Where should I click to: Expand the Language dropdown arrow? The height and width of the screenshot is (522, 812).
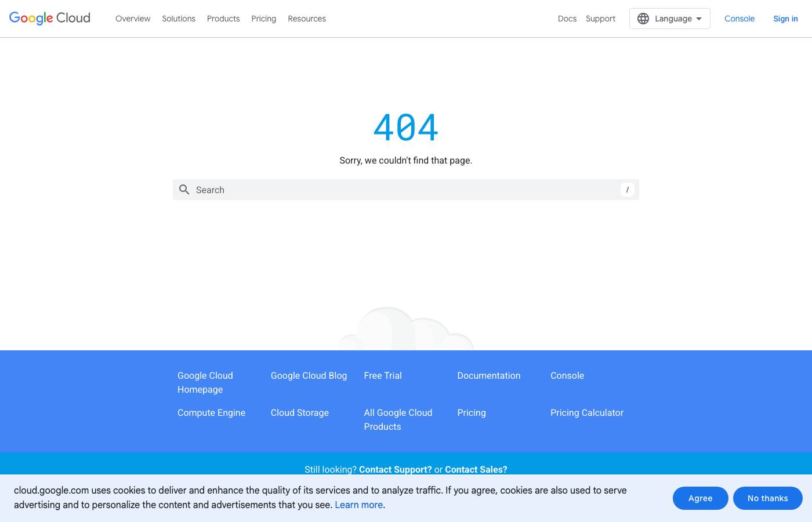(699, 19)
